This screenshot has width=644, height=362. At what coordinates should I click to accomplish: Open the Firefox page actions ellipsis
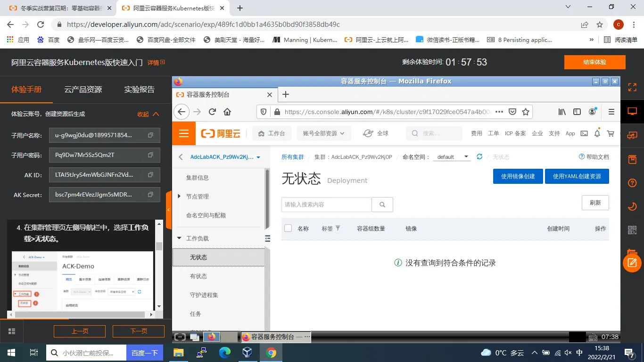[499, 112]
